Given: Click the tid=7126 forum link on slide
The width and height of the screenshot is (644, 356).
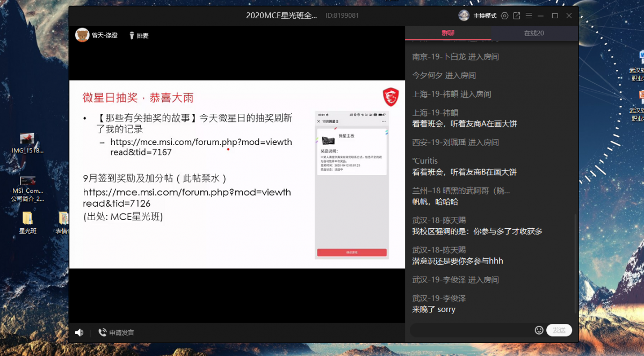Looking at the screenshot, I should coord(187,198).
